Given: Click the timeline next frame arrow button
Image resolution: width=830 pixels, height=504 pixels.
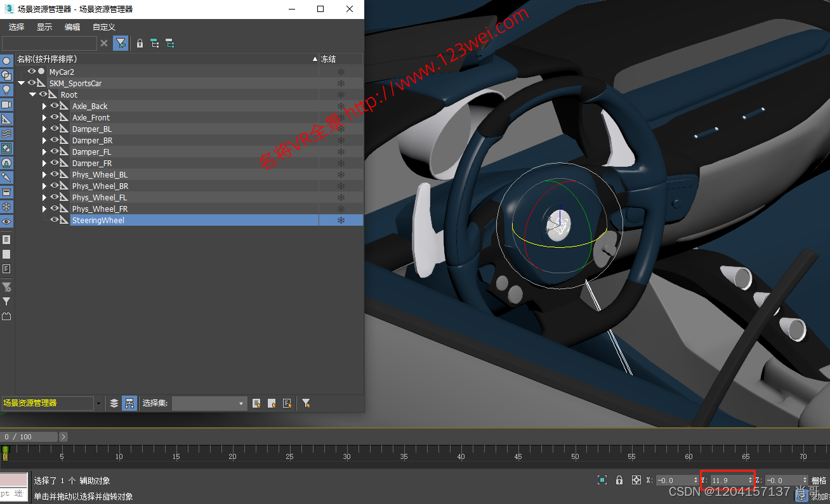Looking at the screenshot, I should click(x=63, y=437).
